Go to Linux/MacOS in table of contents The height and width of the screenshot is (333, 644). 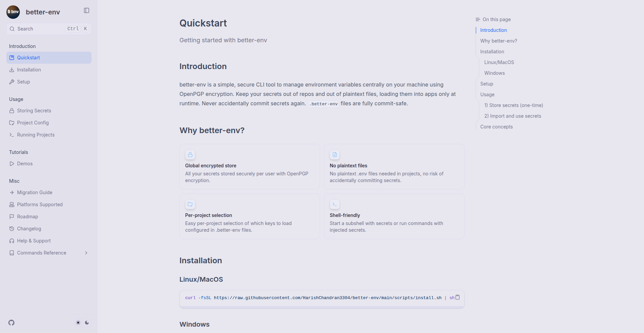coord(499,62)
